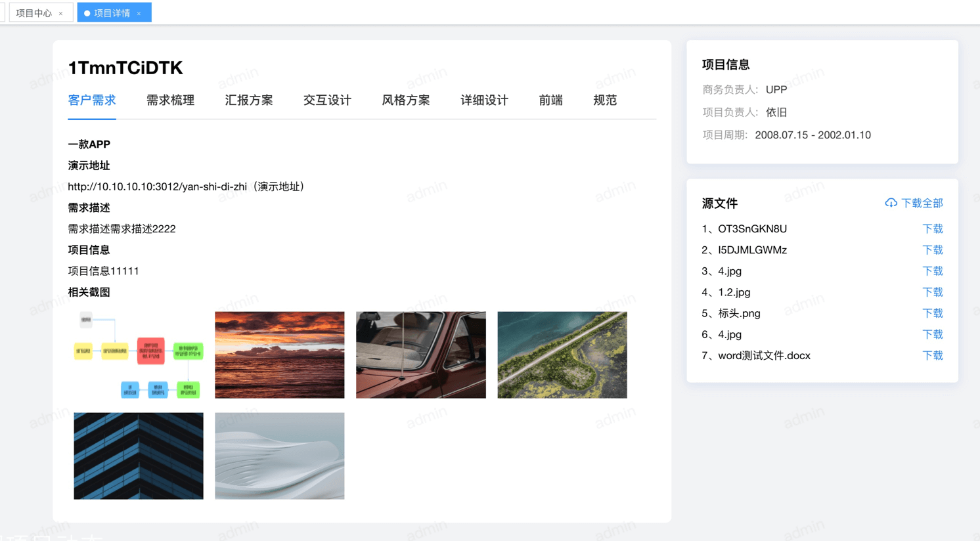Download the file OT3SnGKN8U
This screenshot has height=541, width=980.
coord(933,228)
